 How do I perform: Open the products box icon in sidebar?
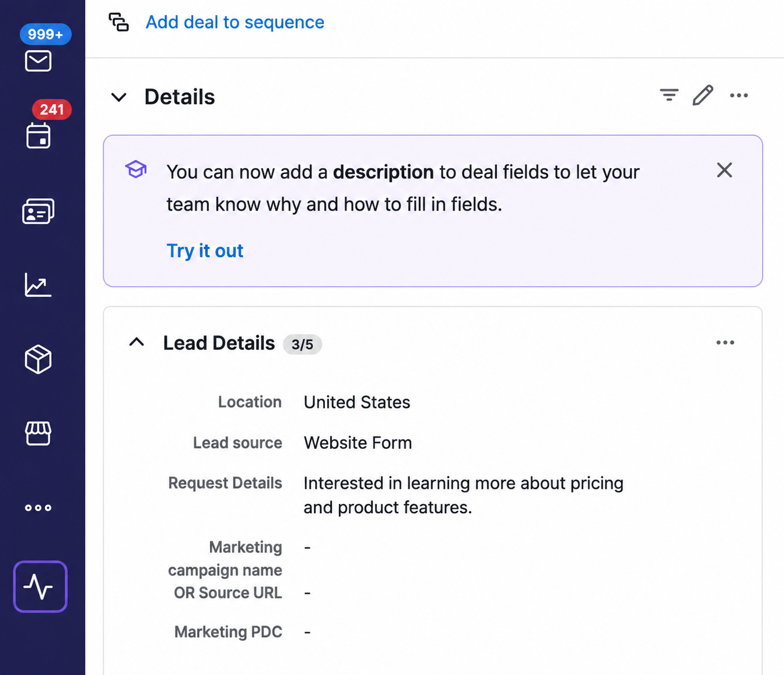coord(38,359)
